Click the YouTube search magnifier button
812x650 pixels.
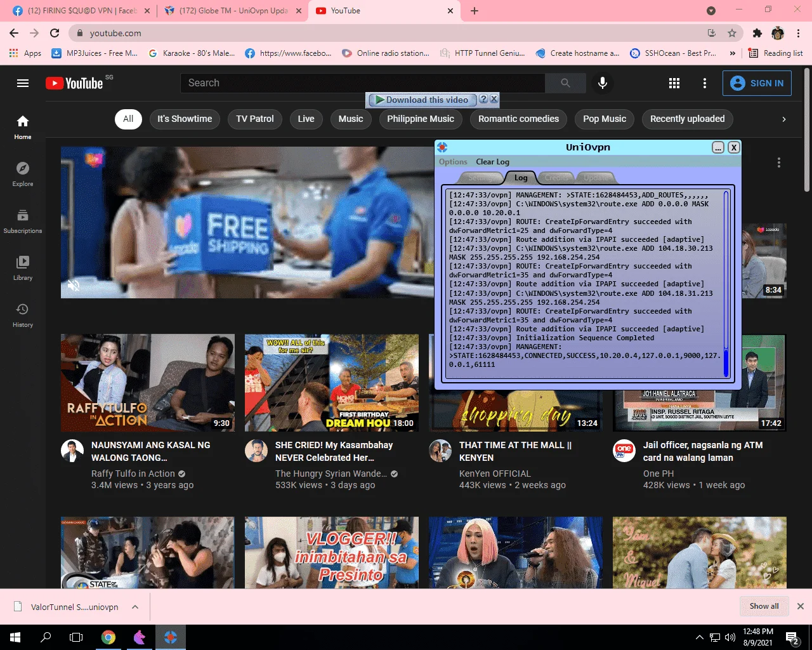(565, 83)
